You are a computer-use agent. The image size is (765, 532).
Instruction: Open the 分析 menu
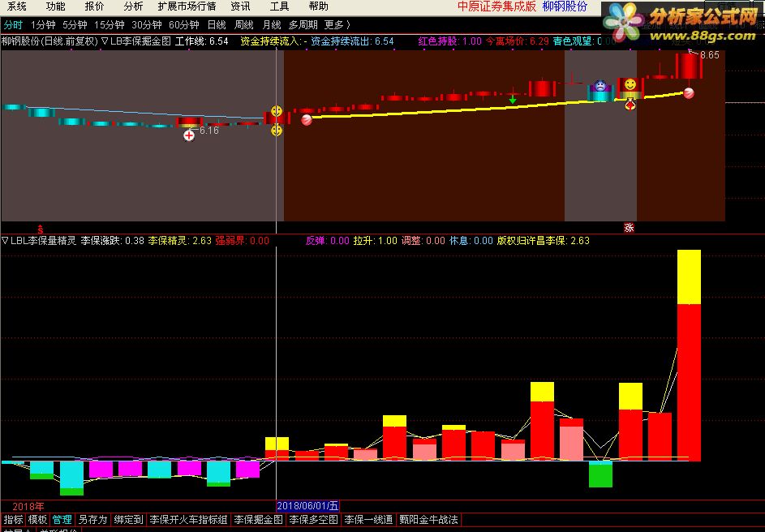click(133, 6)
